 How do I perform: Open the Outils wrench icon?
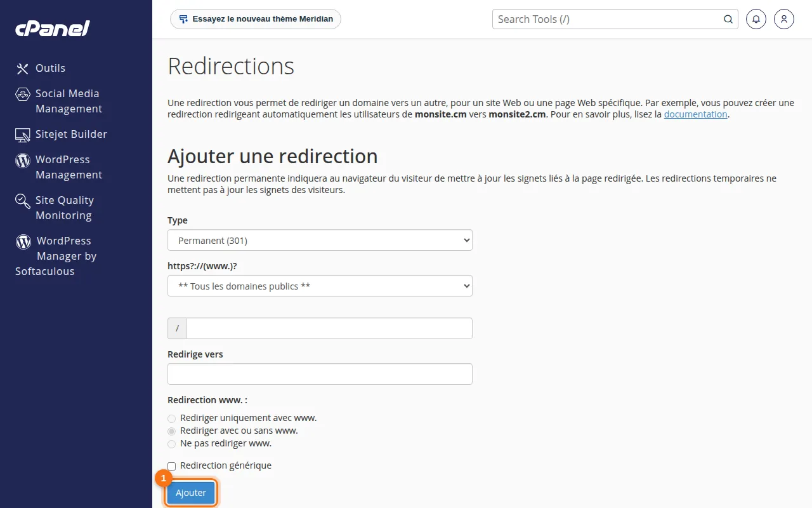tap(23, 69)
